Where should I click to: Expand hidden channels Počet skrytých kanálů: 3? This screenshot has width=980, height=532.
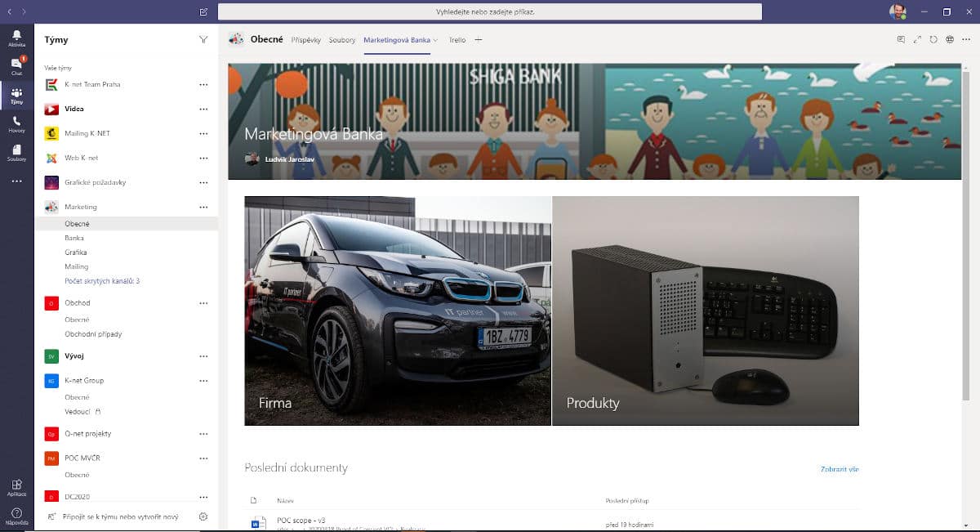(x=102, y=281)
